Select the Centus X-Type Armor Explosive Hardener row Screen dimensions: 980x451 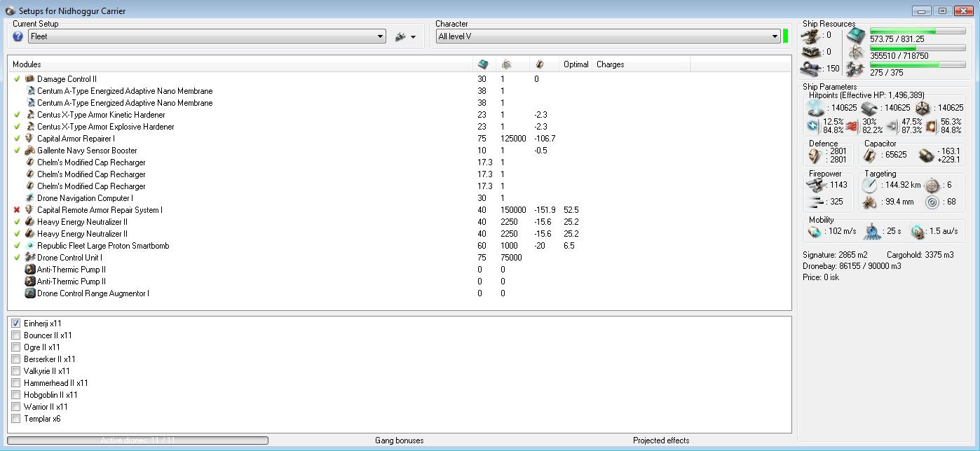(x=400, y=127)
